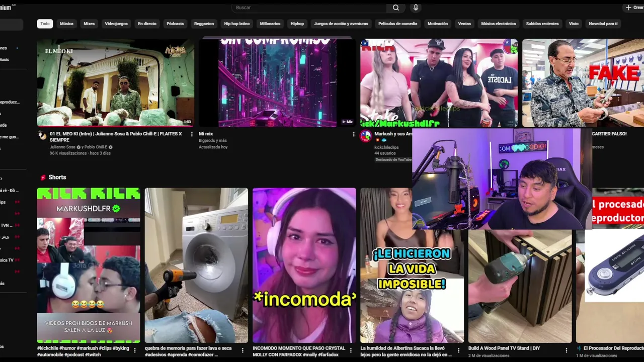Image resolution: width=644 pixels, height=362 pixels.
Task: Open the FAKE Cartier video thumbnail
Action: click(583, 83)
